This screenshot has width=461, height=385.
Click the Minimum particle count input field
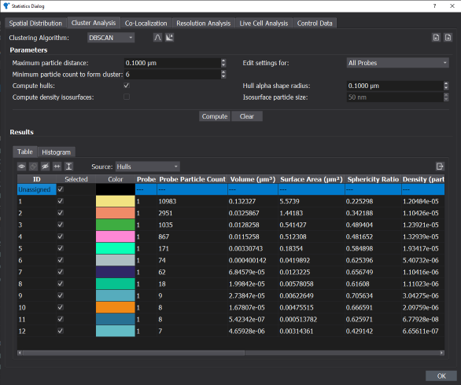tap(172, 74)
